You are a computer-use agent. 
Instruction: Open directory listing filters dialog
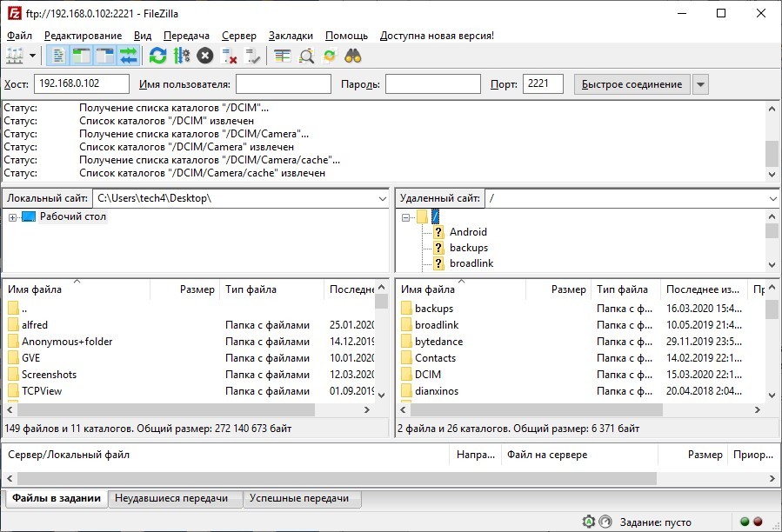pyautogui.click(x=283, y=56)
